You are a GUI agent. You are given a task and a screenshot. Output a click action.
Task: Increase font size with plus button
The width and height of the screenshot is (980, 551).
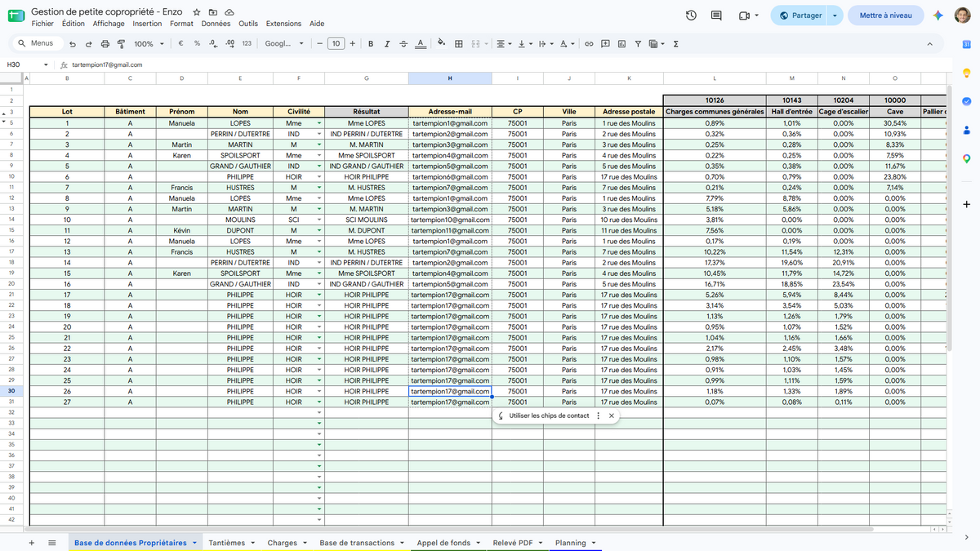(352, 44)
